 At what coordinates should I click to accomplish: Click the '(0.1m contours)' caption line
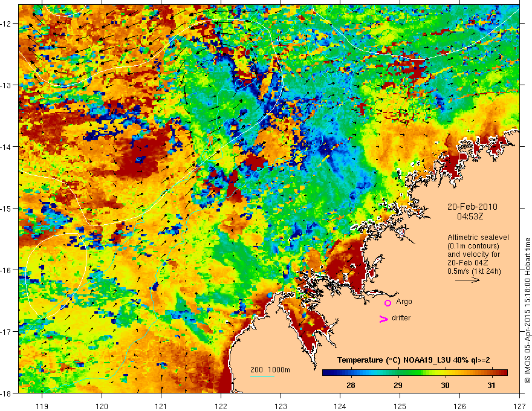click(x=473, y=246)
